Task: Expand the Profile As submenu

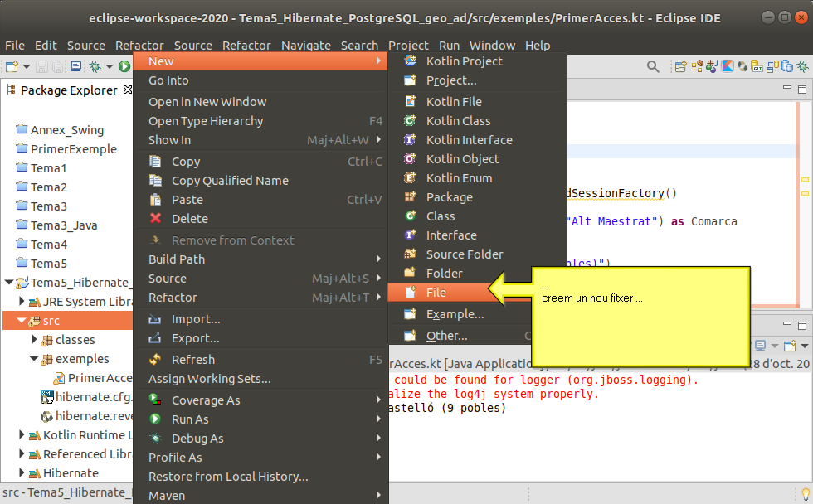Action: tap(260, 458)
